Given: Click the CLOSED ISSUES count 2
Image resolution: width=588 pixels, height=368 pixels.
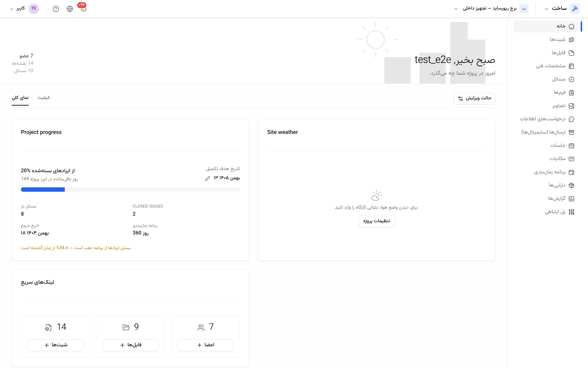Looking at the screenshot, I should pos(134,214).
